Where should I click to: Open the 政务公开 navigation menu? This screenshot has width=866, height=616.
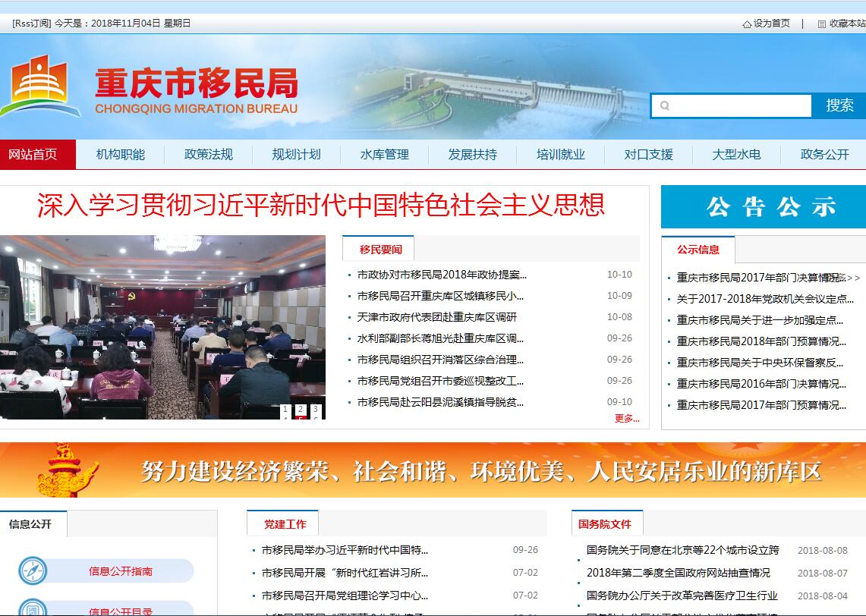[x=824, y=155]
